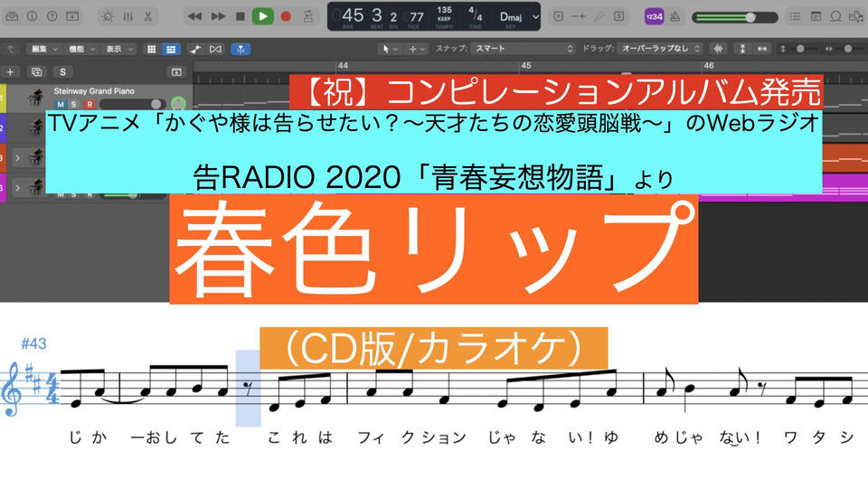Toggle Cycle mode loop button

308,16
